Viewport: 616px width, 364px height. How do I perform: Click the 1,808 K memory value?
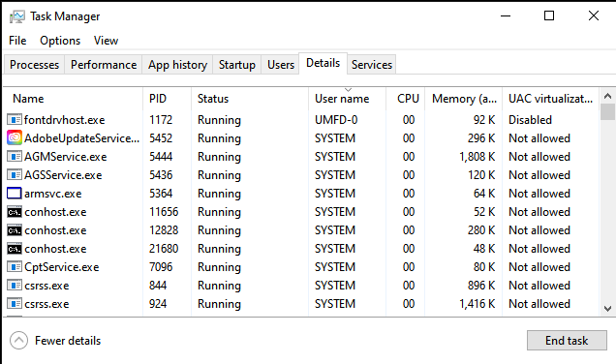click(x=477, y=157)
